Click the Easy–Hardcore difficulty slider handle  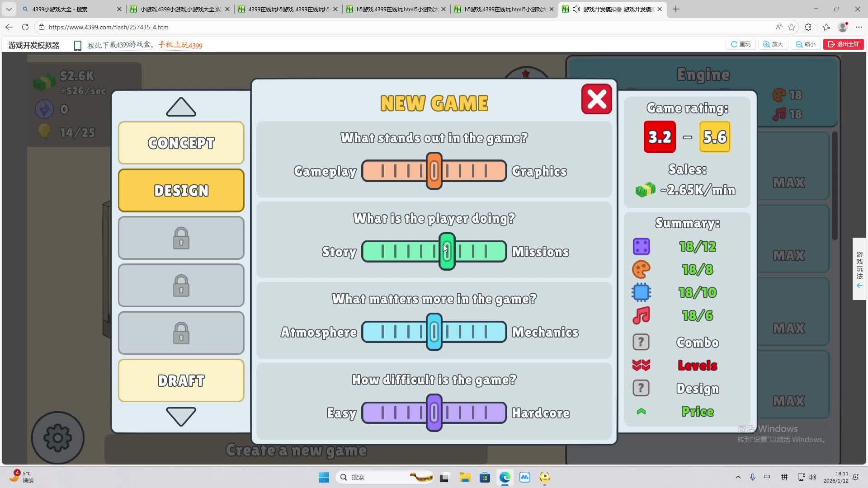coord(434,413)
